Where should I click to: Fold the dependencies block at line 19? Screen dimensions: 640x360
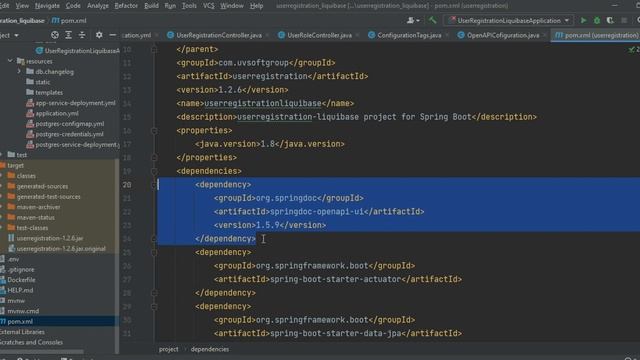tap(154, 171)
